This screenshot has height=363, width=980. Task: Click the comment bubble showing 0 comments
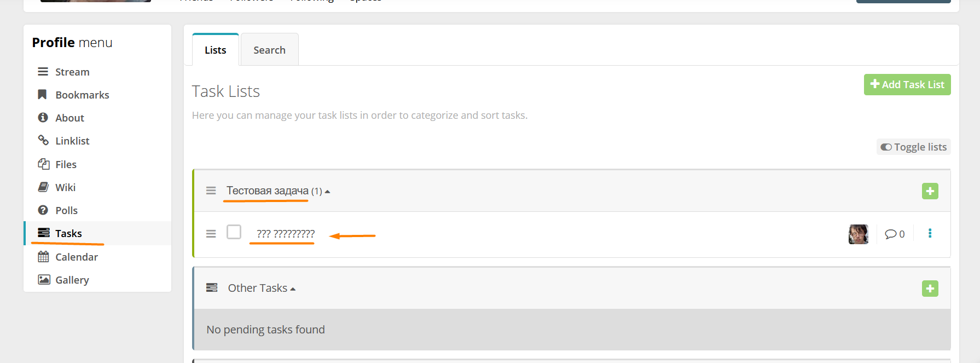click(x=895, y=234)
